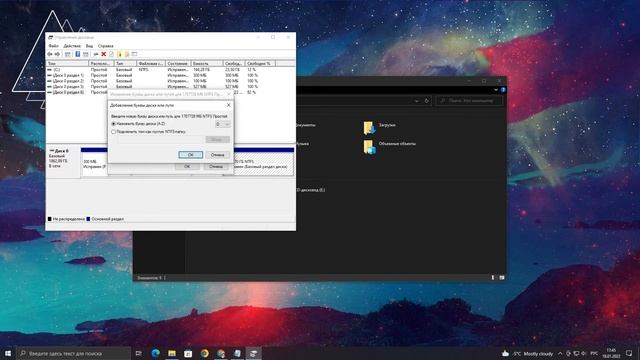
Task: Click the Forward arrow in Disk Management toolbar
Action: pyautogui.click(x=57, y=54)
